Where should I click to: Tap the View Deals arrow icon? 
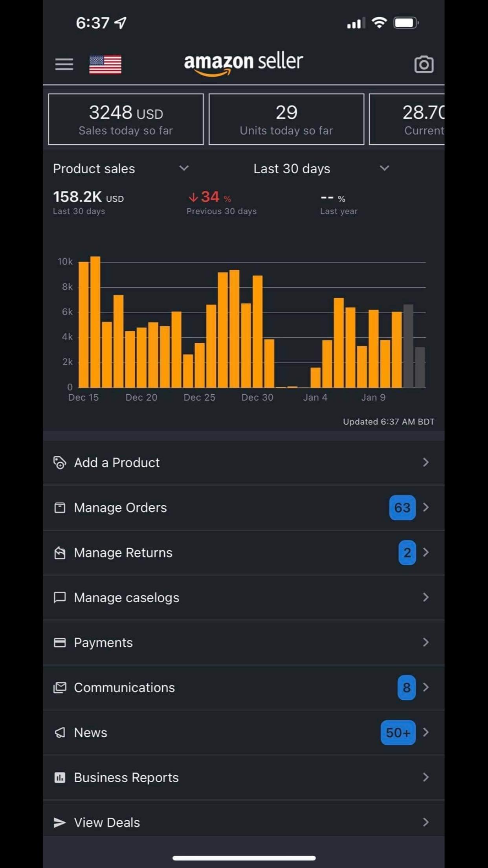point(60,822)
